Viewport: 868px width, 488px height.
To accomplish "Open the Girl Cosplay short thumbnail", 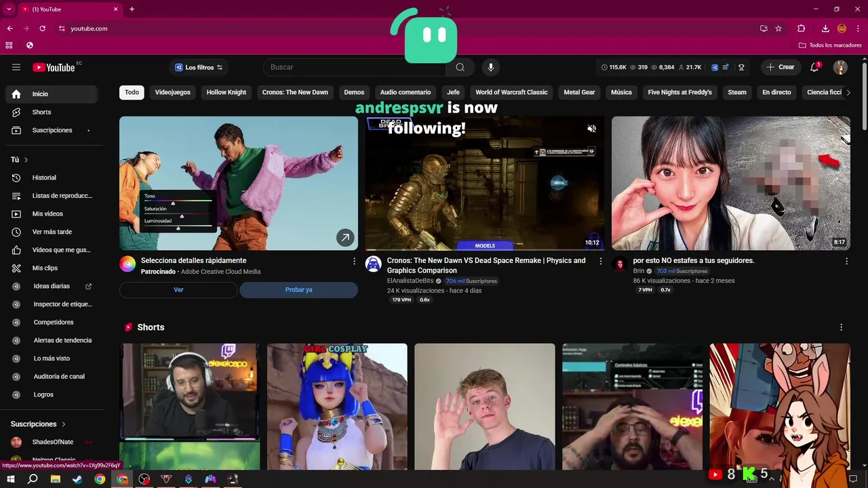I will point(337,407).
